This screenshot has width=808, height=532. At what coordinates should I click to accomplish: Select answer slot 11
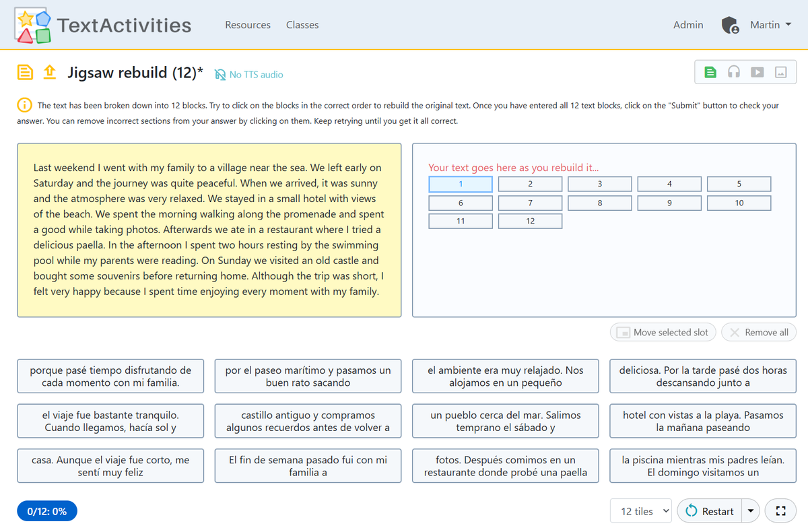pos(461,221)
